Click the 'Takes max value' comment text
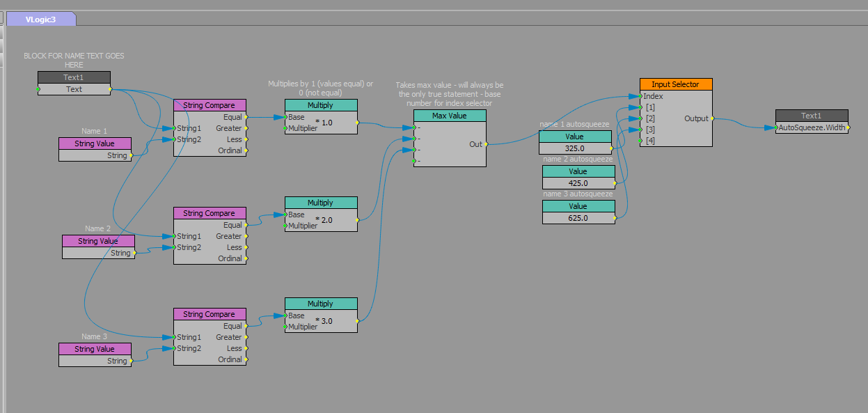 (x=450, y=94)
